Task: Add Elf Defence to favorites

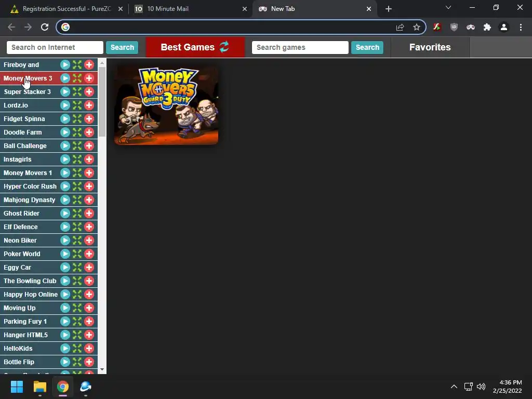Action: pos(89,227)
